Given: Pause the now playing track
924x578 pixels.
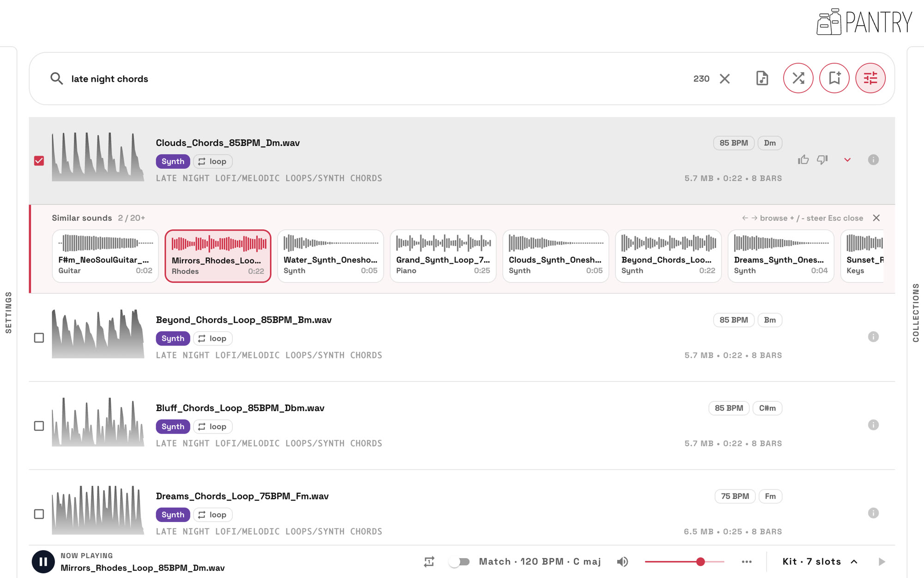Looking at the screenshot, I should coord(43,562).
